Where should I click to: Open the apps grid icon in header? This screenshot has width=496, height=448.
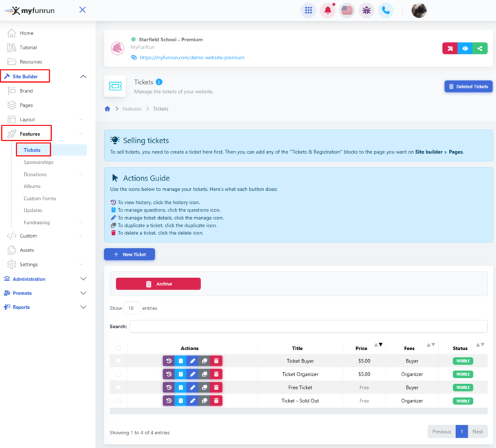[x=308, y=10]
